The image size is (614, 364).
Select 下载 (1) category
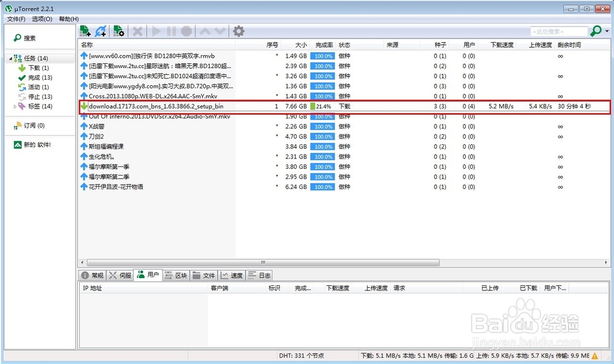38,68
